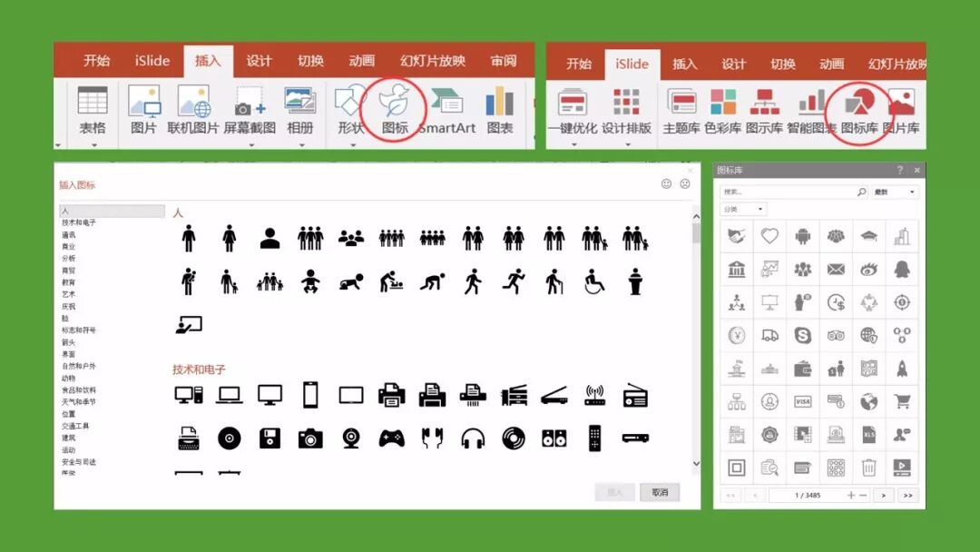Select the woman in dress icon
Image resolution: width=980 pixels, height=552 pixels.
click(x=230, y=238)
